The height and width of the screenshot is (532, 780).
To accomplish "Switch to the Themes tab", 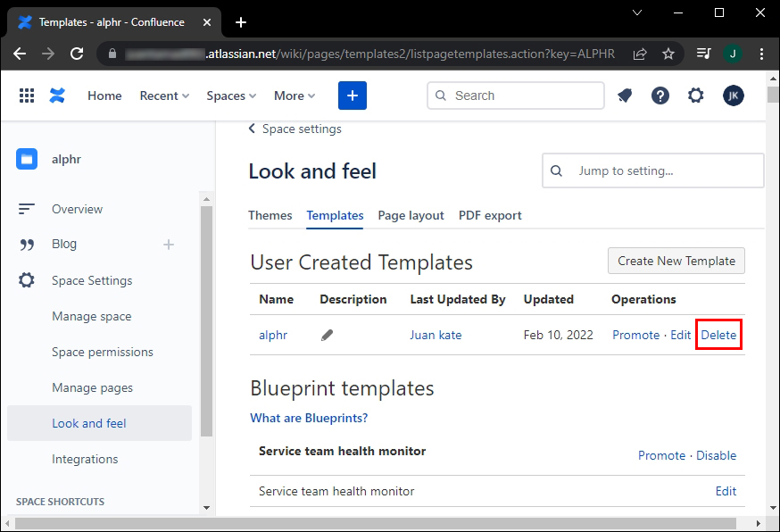I will click(x=270, y=215).
